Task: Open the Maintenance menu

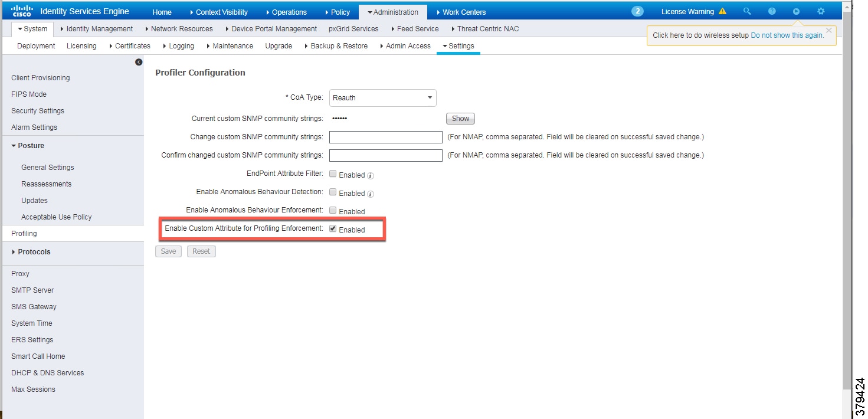Action: 229,46
